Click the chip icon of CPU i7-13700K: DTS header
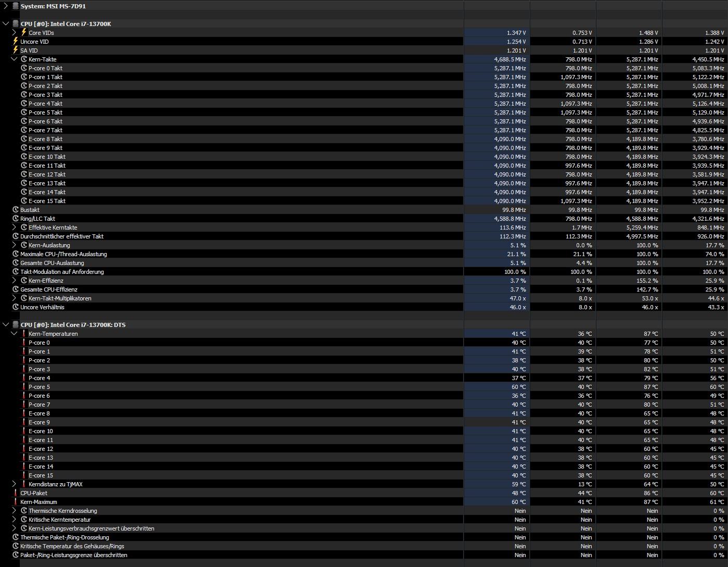The image size is (728, 567). pos(16,325)
